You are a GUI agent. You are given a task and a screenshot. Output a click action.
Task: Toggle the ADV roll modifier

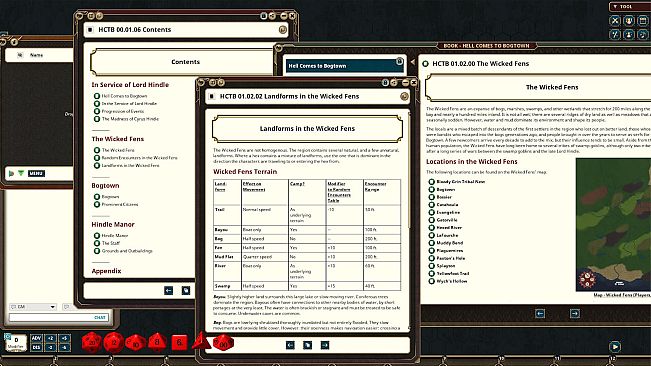[36, 338]
